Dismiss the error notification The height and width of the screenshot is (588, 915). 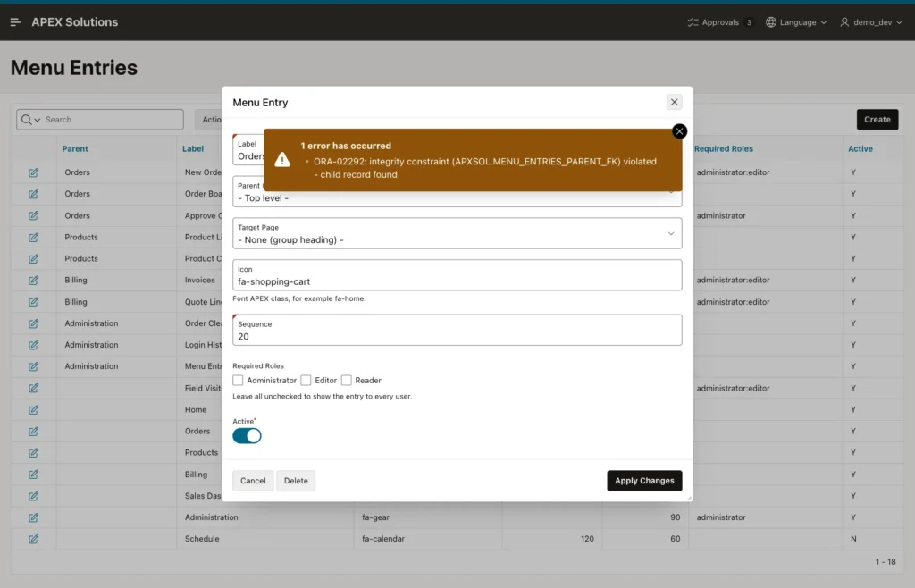tap(679, 131)
